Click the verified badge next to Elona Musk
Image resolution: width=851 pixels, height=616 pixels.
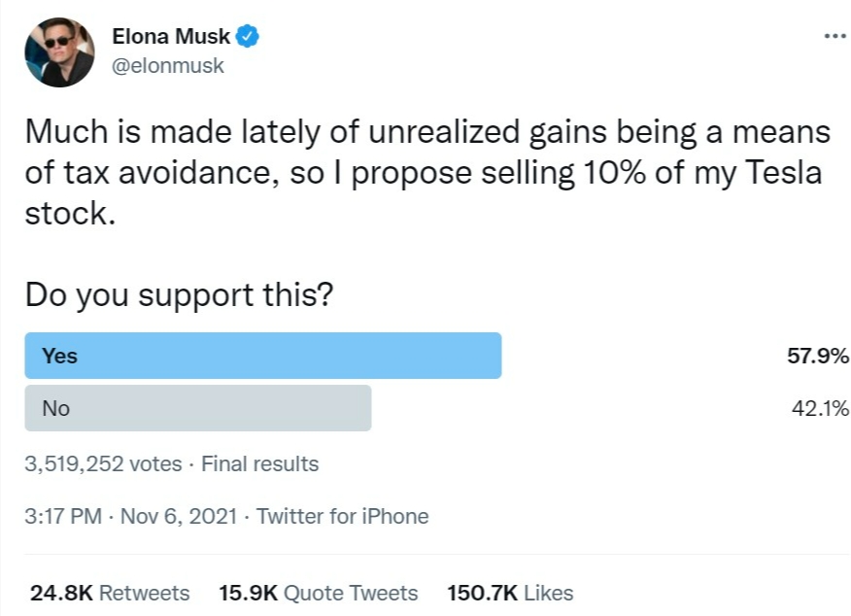click(249, 35)
